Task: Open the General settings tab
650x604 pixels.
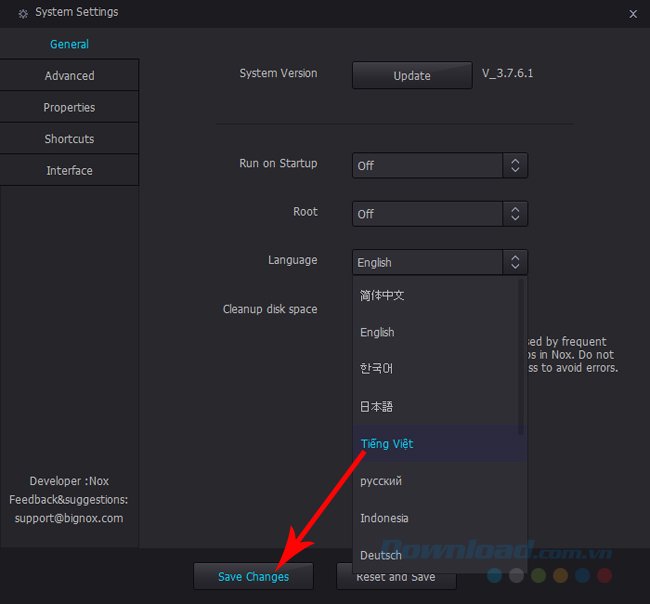Action: 69,44
